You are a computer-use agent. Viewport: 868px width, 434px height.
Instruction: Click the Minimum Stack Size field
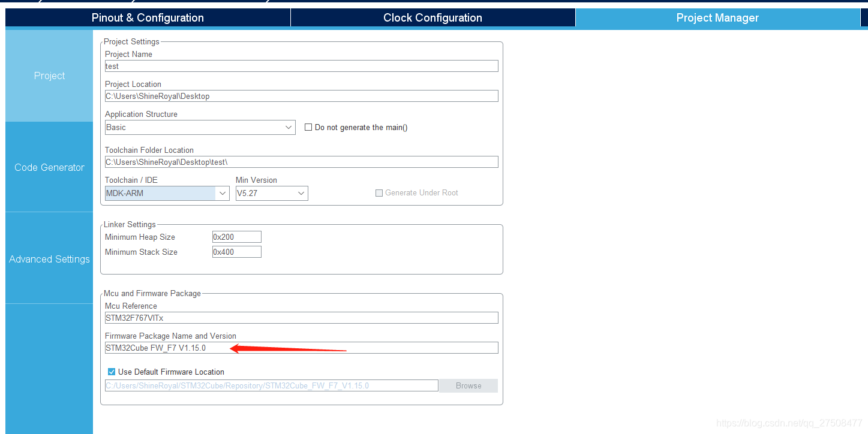pyautogui.click(x=237, y=252)
